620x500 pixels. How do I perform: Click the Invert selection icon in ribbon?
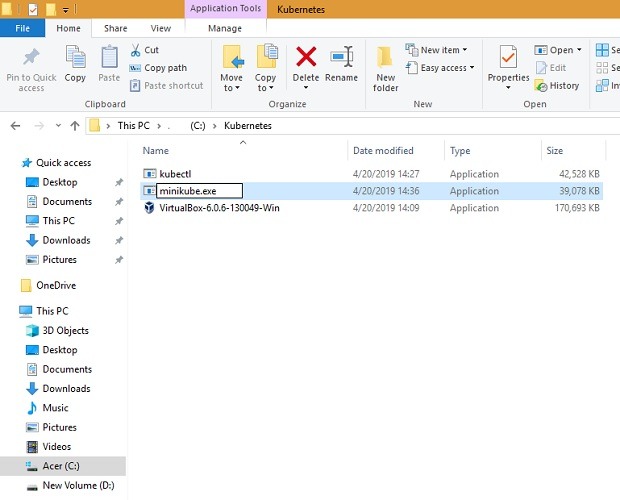click(x=602, y=86)
